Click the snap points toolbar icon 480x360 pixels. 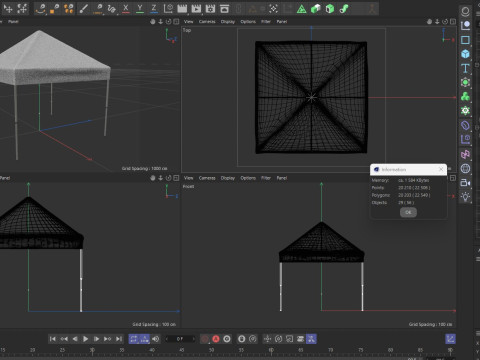coord(273,9)
